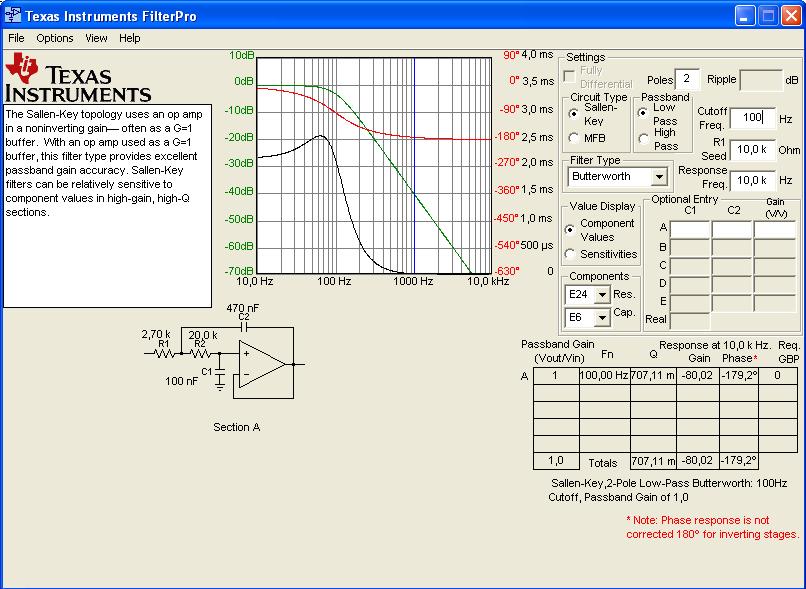Select Low Pass passband option
Screen dimensions: 806x589
pyautogui.click(x=643, y=113)
